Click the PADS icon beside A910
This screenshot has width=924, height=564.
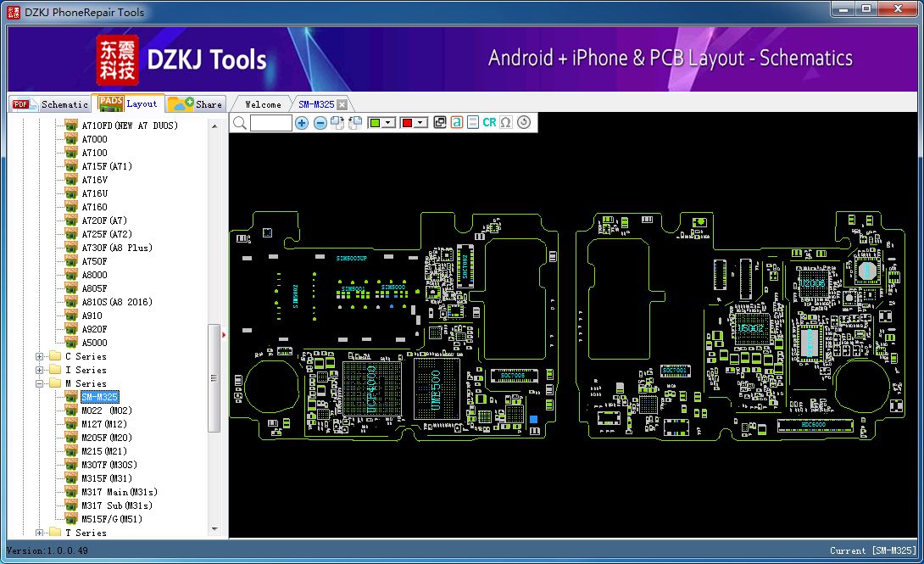71,315
